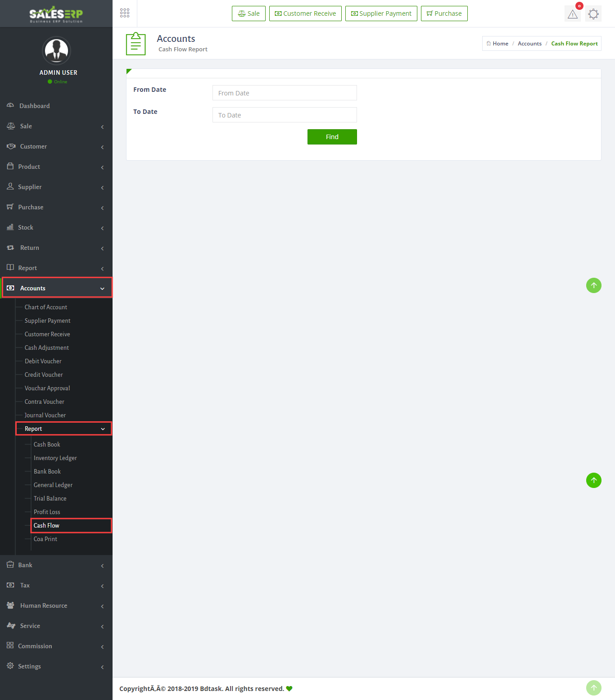Click the green heart icon in footer

tap(289, 688)
